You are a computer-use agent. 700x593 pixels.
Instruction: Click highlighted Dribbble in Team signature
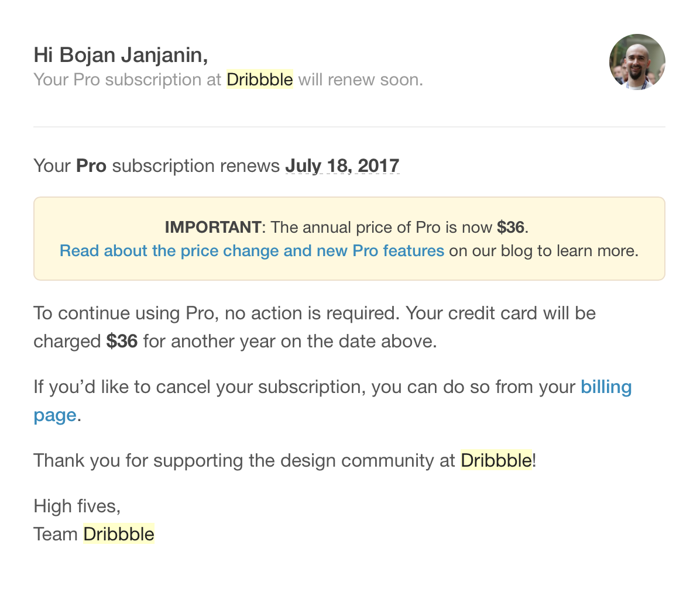click(119, 534)
